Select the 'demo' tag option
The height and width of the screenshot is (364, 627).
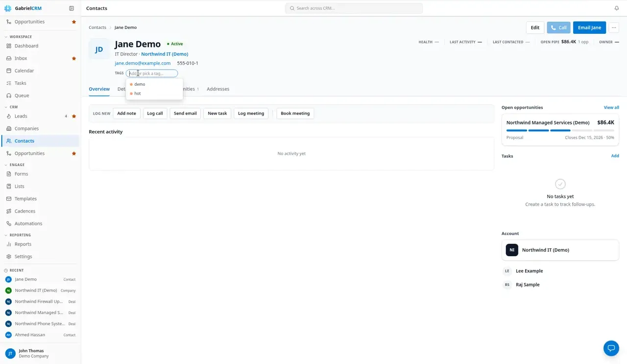(x=154, y=84)
